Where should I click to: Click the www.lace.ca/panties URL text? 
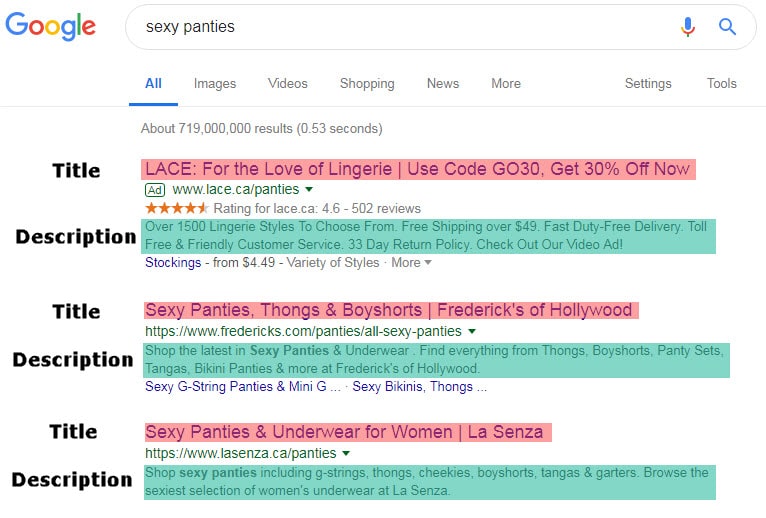point(235,190)
